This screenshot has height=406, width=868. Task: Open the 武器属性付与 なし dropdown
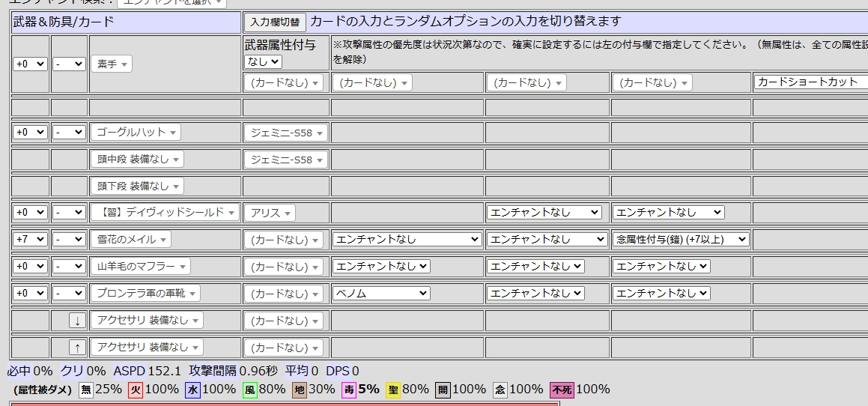(263, 61)
